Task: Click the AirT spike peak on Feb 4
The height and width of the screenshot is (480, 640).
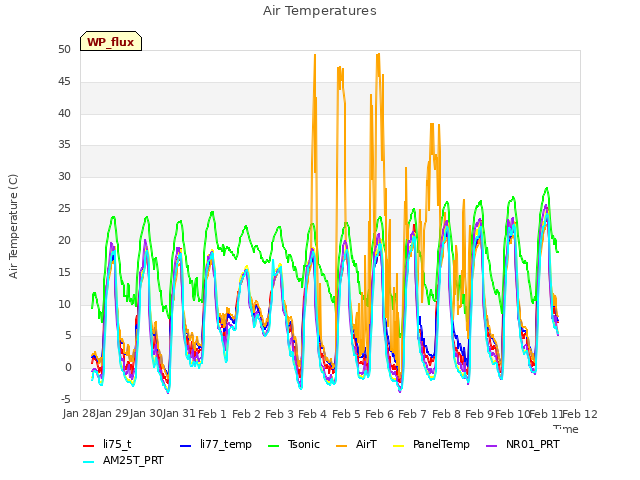Action: tap(315, 55)
